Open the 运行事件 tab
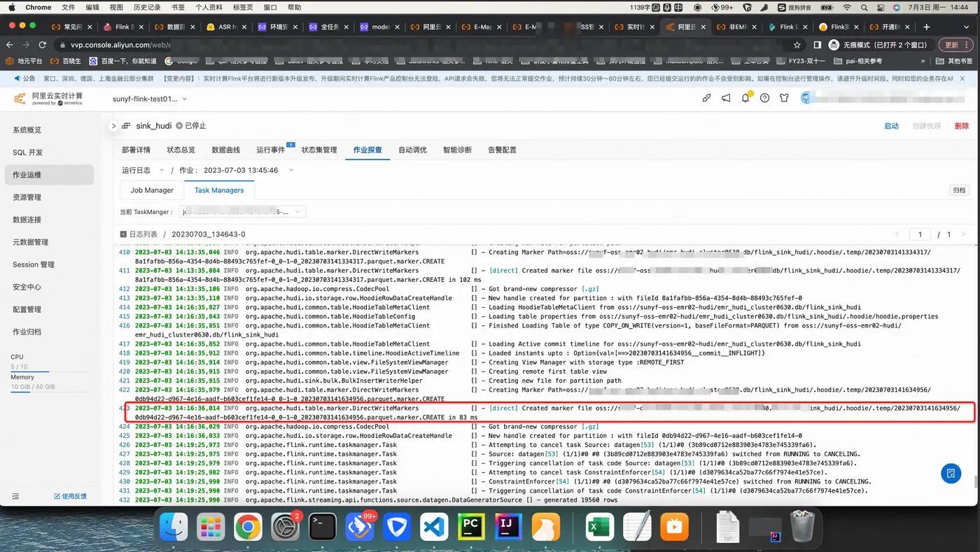Image resolution: width=980 pixels, height=552 pixels. 270,150
